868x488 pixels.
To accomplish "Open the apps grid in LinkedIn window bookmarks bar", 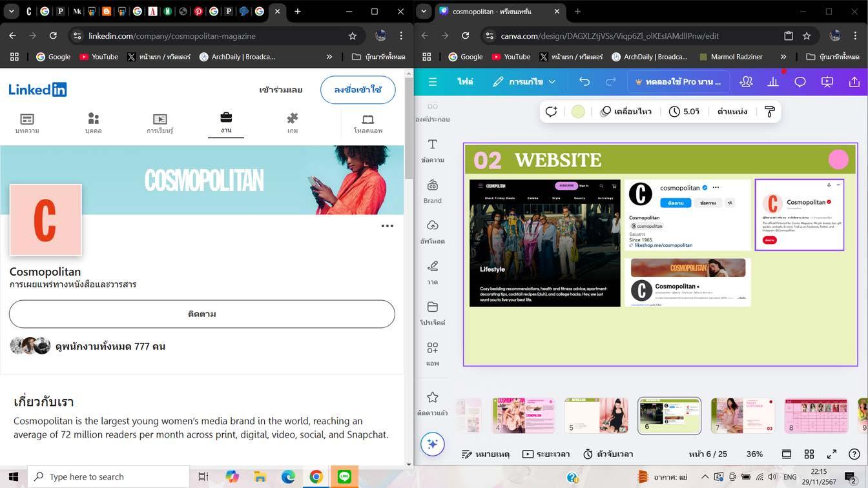I will (14, 57).
